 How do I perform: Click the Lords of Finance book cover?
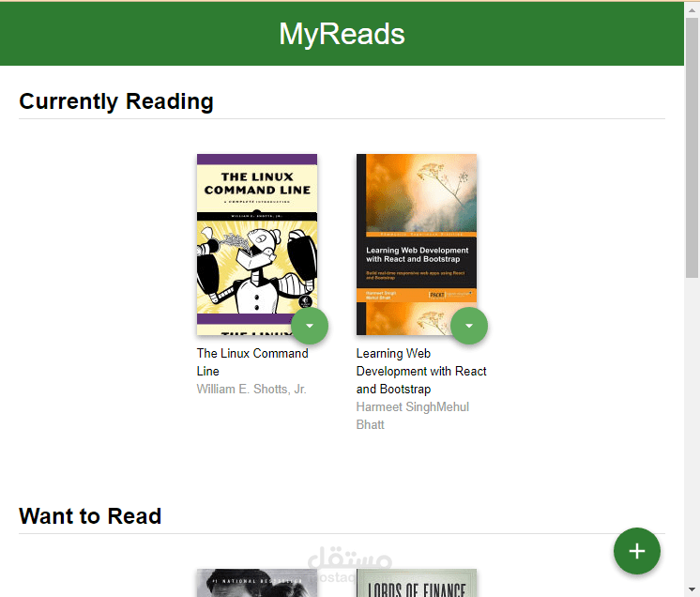[416, 583]
